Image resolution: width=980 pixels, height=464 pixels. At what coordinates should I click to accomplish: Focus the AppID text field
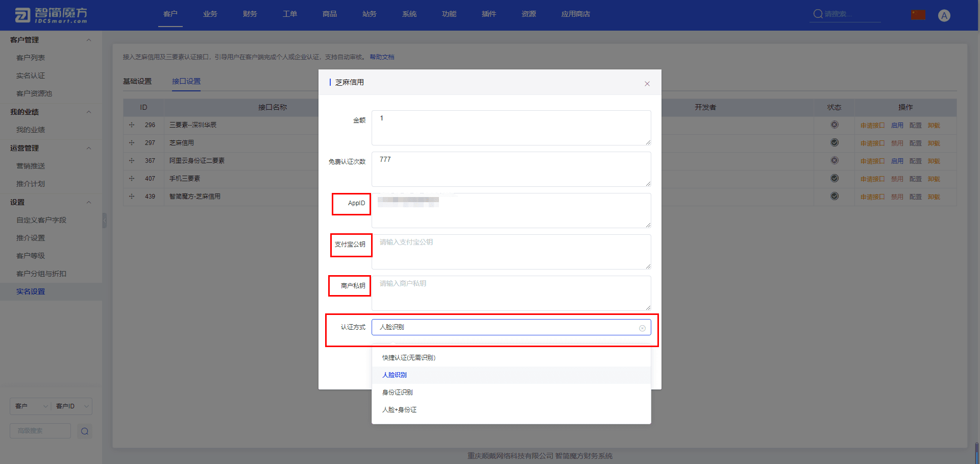click(511, 210)
